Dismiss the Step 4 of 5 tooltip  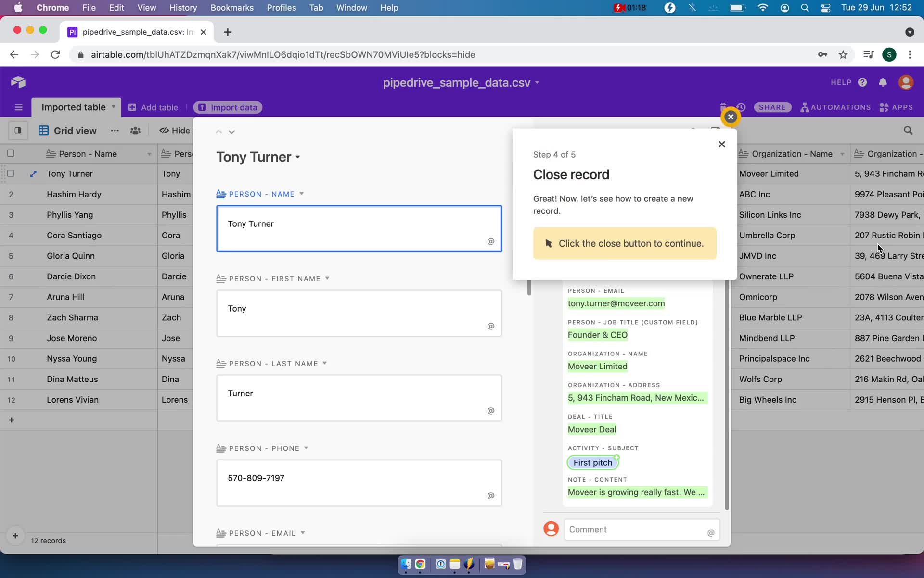[x=721, y=144]
